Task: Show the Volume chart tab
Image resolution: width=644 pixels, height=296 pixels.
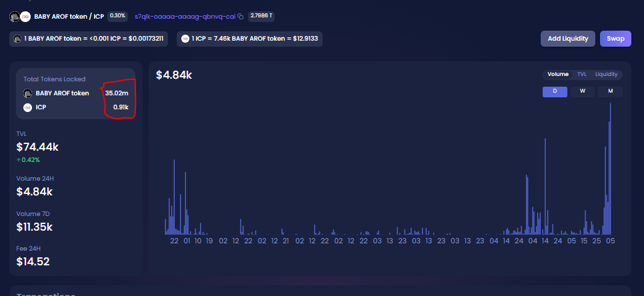Action: click(558, 74)
